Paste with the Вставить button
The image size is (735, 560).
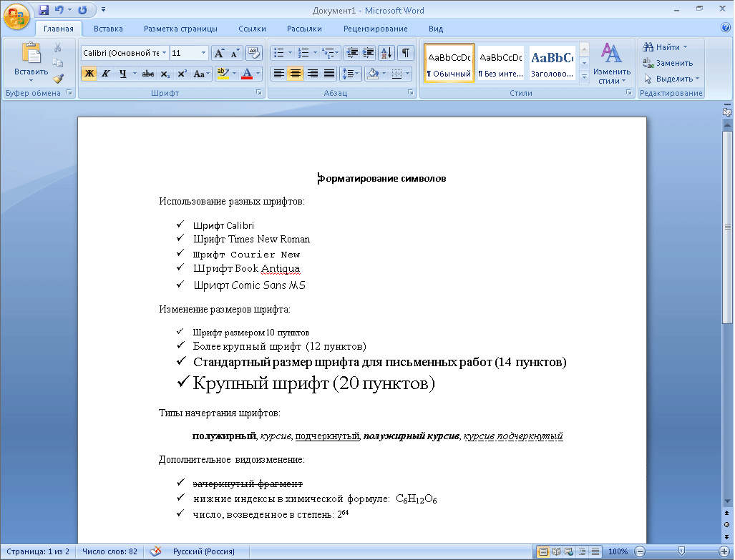(x=31, y=62)
